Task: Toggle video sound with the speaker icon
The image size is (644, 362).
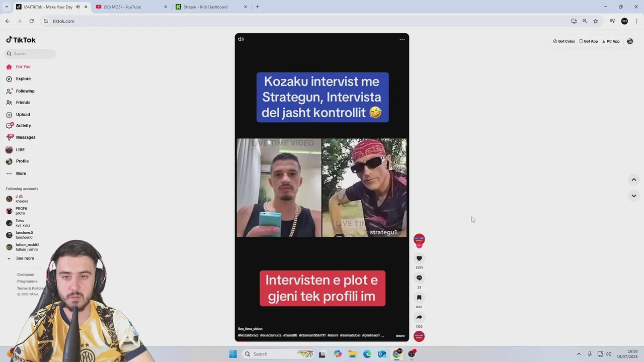Action: (241, 39)
